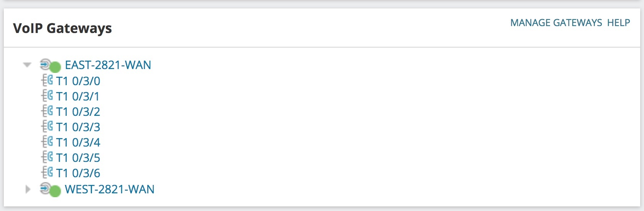The image size is (644, 211).
Task: Click the trunk icon beside T1 0/3/4
Action: pos(47,142)
